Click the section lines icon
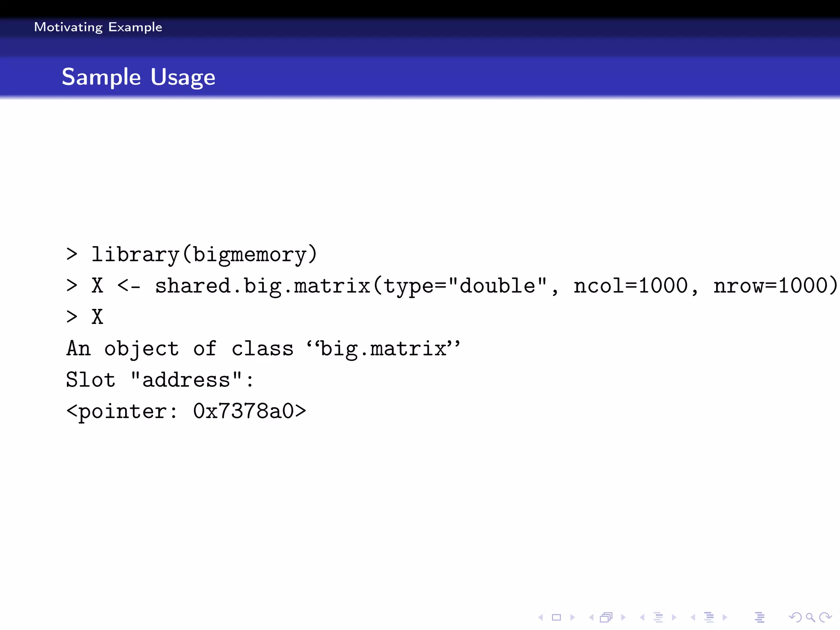 point(709,617)
